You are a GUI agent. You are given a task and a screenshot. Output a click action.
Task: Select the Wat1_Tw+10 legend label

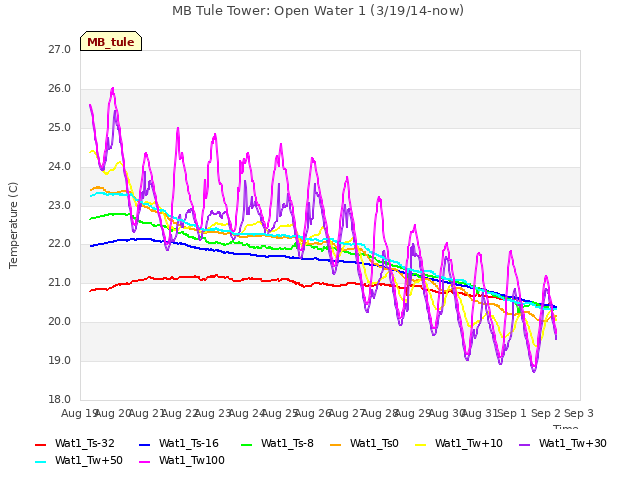tap(469, 443)
